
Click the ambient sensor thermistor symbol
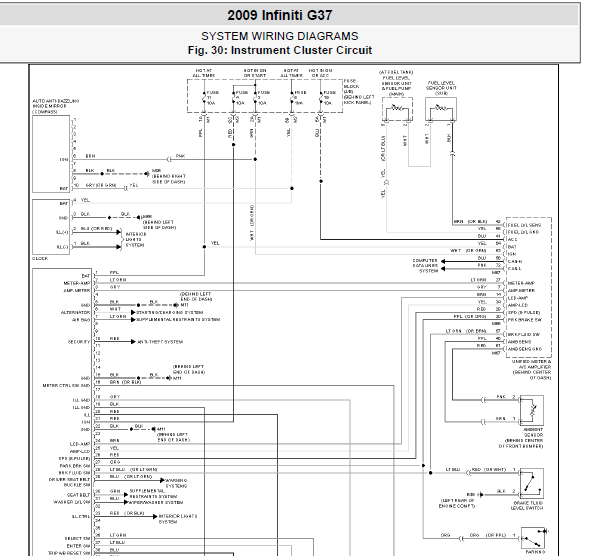pos(532,411)
